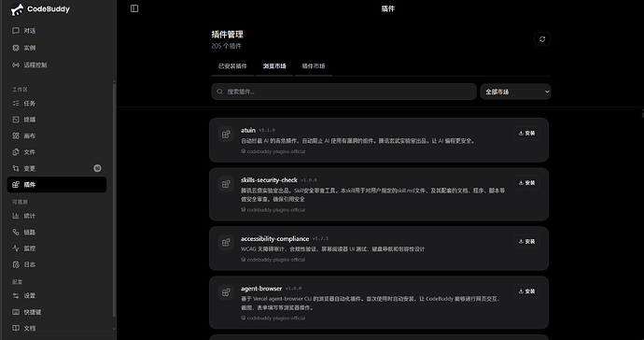Viewport: 644px width, 340px height.
Task: Click the skills-security-check plugin icon
Action: [x=226, y=184]
